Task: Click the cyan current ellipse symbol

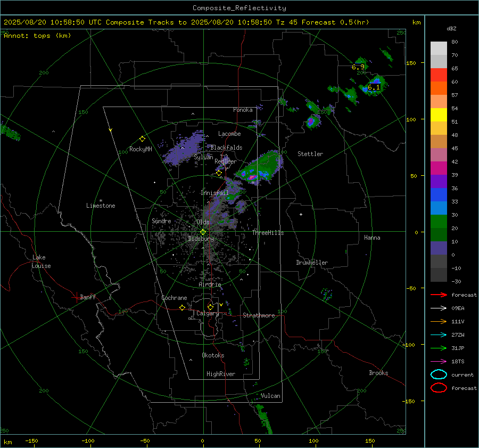Action: 439,374
